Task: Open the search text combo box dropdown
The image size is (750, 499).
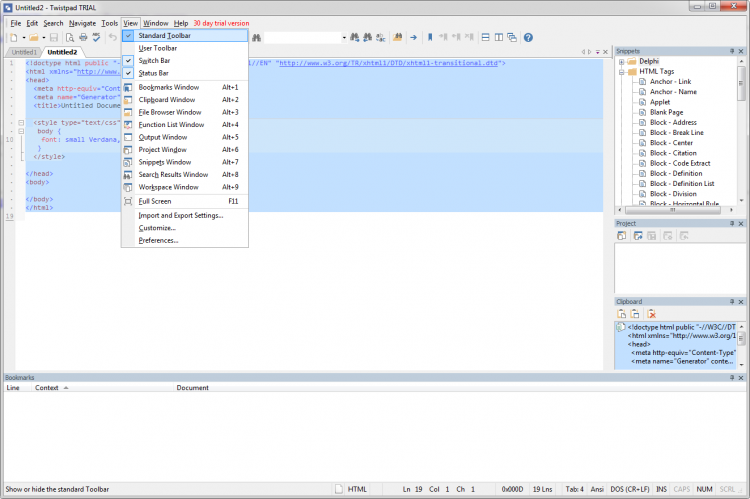Action: pos(344,37)
